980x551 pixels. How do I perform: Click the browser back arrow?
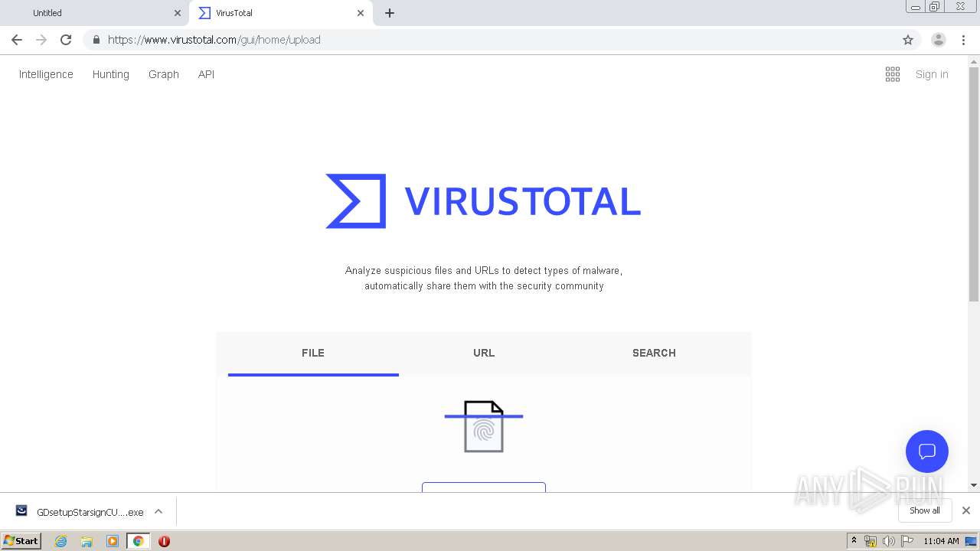17,40
